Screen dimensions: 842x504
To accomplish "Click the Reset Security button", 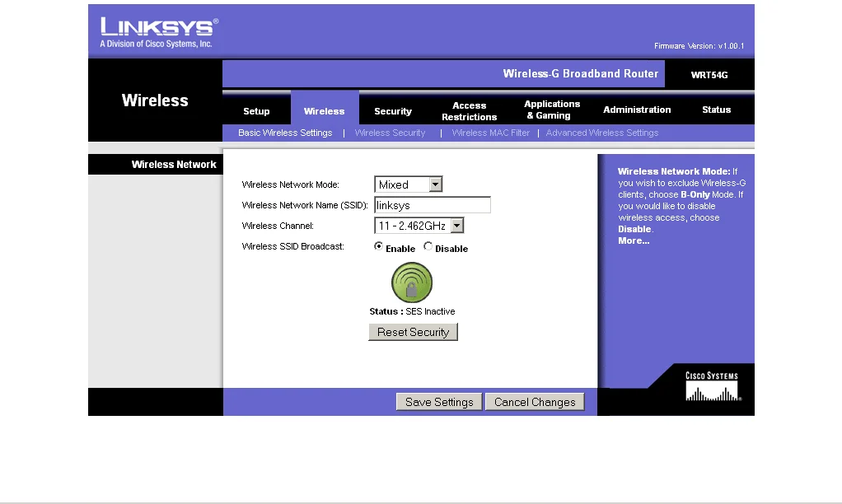I will tap(413, 332).
